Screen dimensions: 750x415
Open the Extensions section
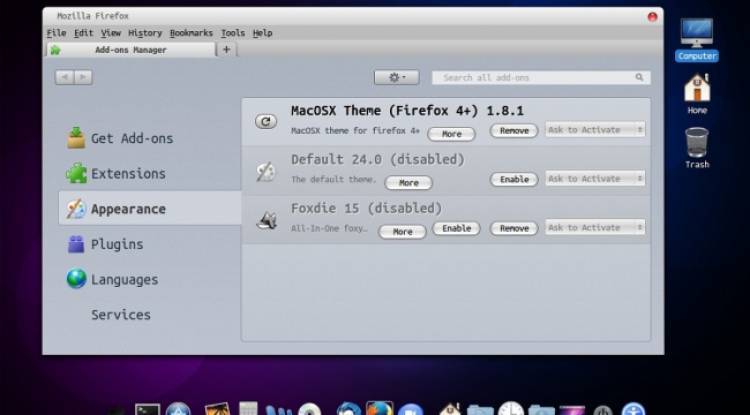click(116, 174)
